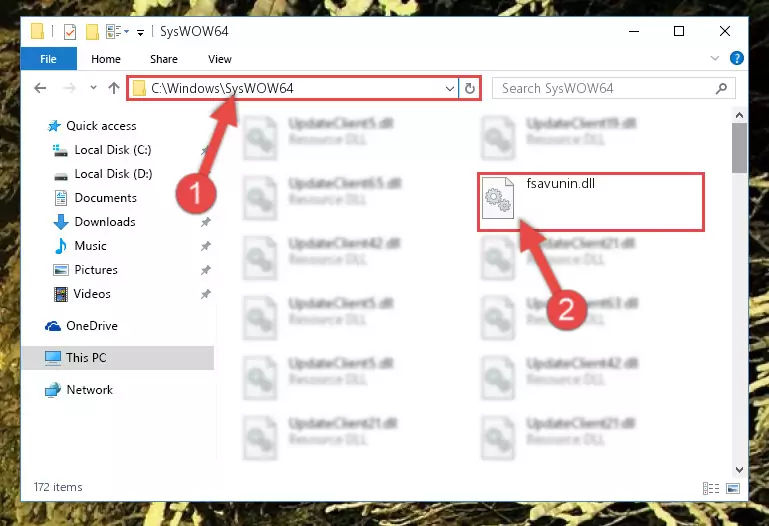Screen dimensions: 769x526
Task: Click the New folder icon in quick access toolbar
Action: coord(92,32)
